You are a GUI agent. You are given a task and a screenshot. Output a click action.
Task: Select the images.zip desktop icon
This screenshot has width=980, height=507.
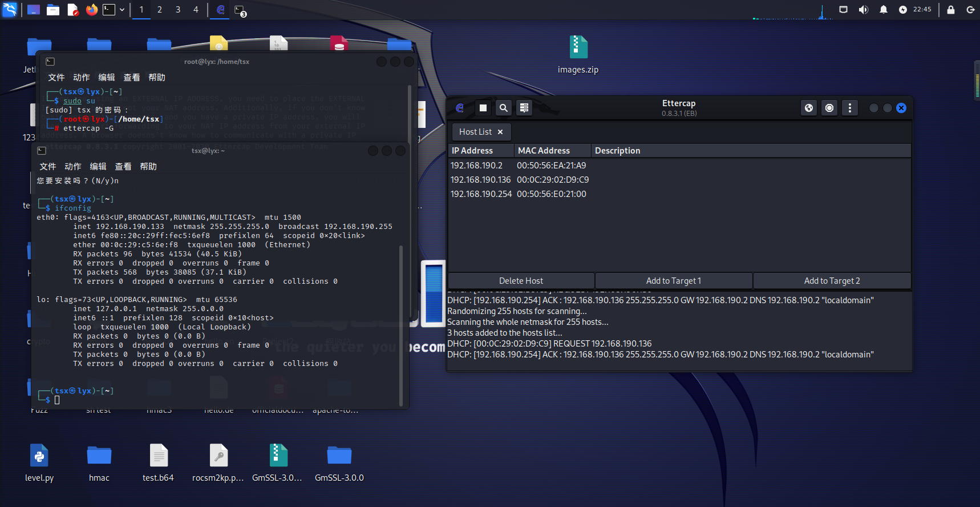(x=578, y=55)
